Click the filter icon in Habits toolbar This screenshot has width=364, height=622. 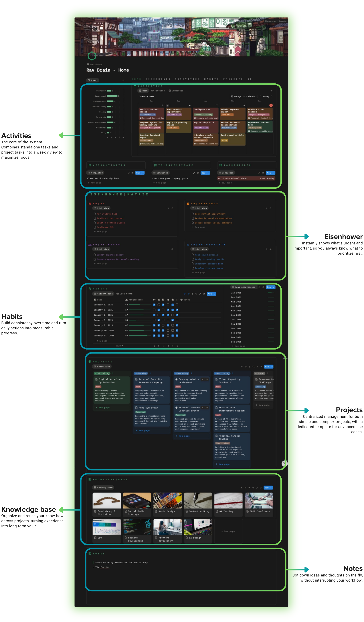[185, 294]
